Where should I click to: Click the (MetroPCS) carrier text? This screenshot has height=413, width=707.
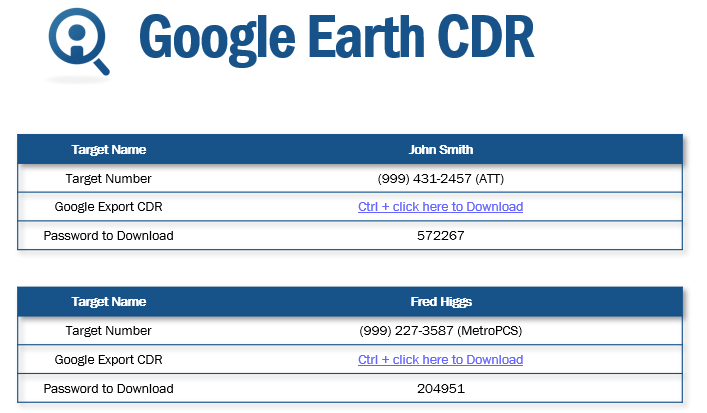(x=490, y=331)
